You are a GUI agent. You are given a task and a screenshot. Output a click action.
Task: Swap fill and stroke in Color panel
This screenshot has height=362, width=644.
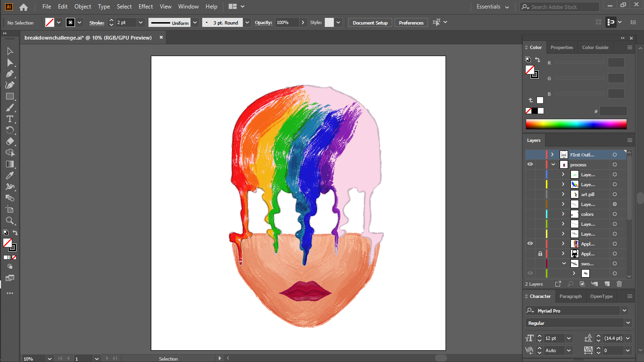click(537, 60)
